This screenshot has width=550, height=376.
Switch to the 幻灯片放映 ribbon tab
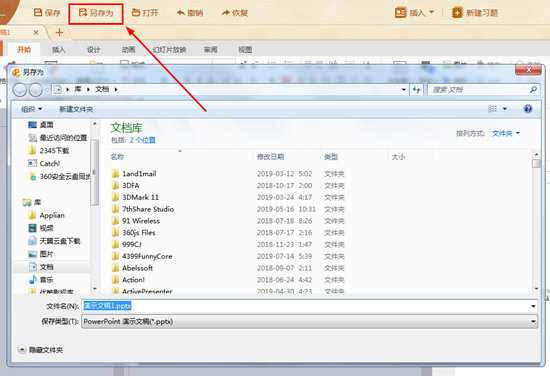pyautogui.click(x=169, y=49)
